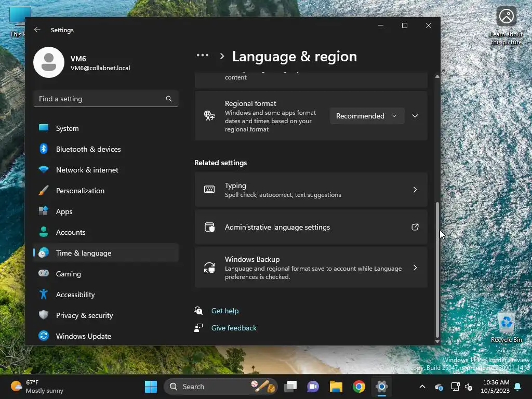Viewport: 532px width, 399px height.
Task: Click the Get help headset icon
Action: tap(198, 311)
